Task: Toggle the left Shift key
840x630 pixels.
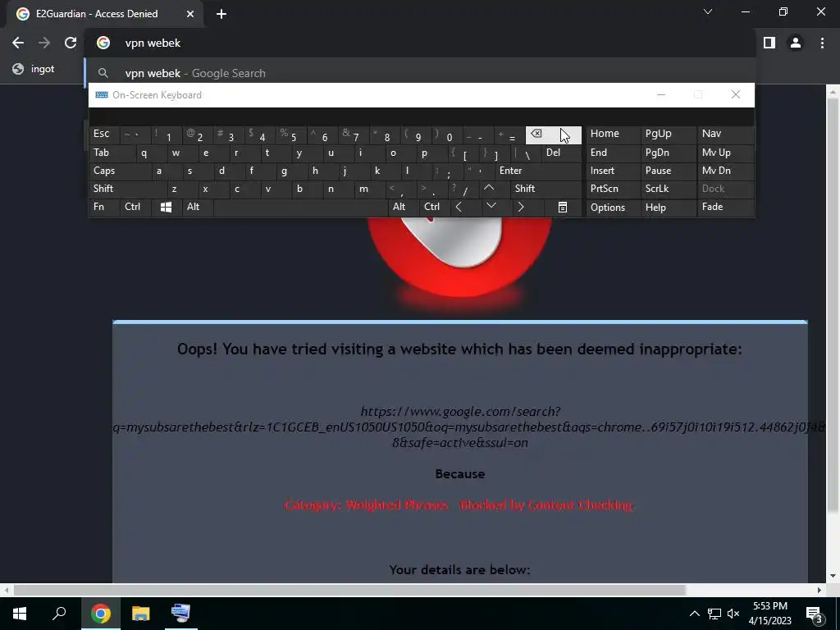Action: pyautogui.click(x=127, y=189)
